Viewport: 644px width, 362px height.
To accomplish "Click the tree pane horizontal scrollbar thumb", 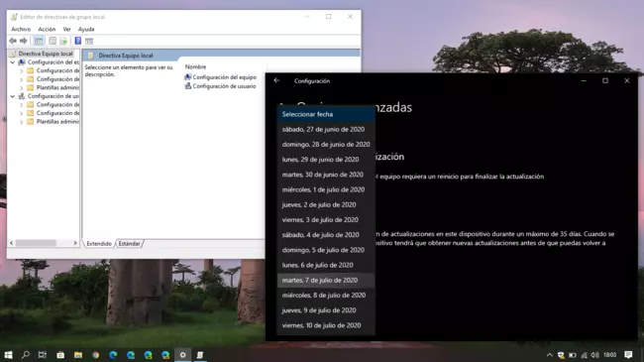I will pyautogui.click(x=36, y=243).
